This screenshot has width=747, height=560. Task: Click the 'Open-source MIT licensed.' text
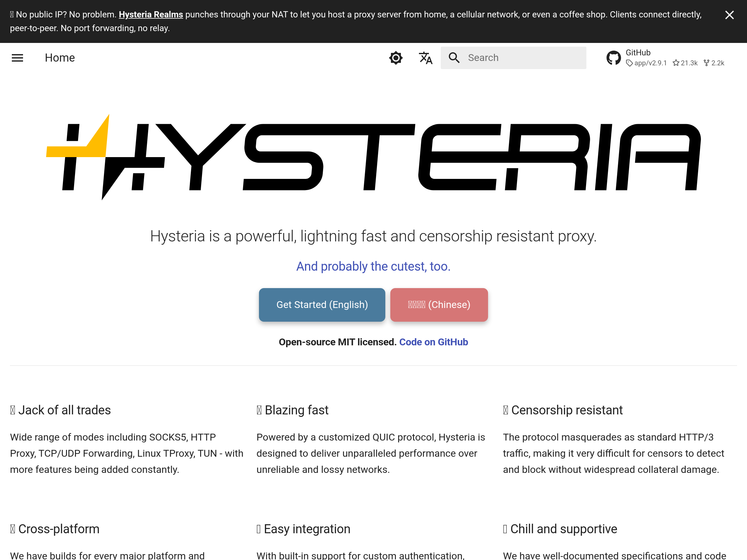(x=338, y=342)
